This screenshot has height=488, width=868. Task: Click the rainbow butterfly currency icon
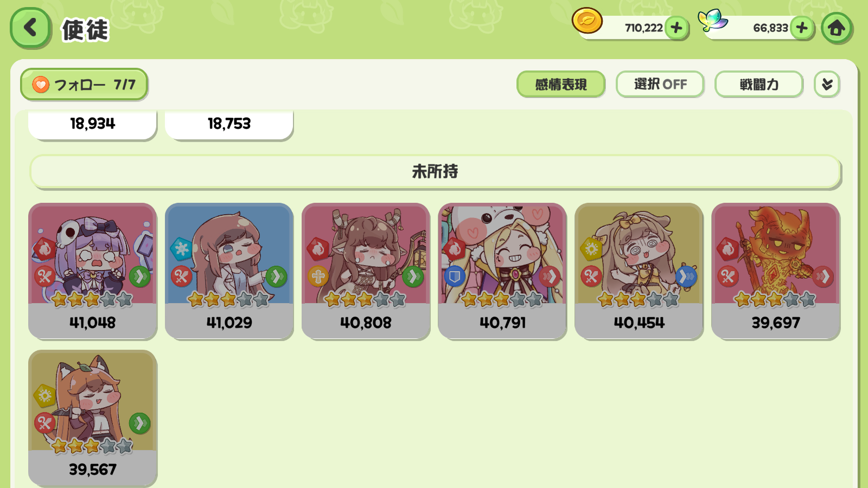(x=712, y=21)
